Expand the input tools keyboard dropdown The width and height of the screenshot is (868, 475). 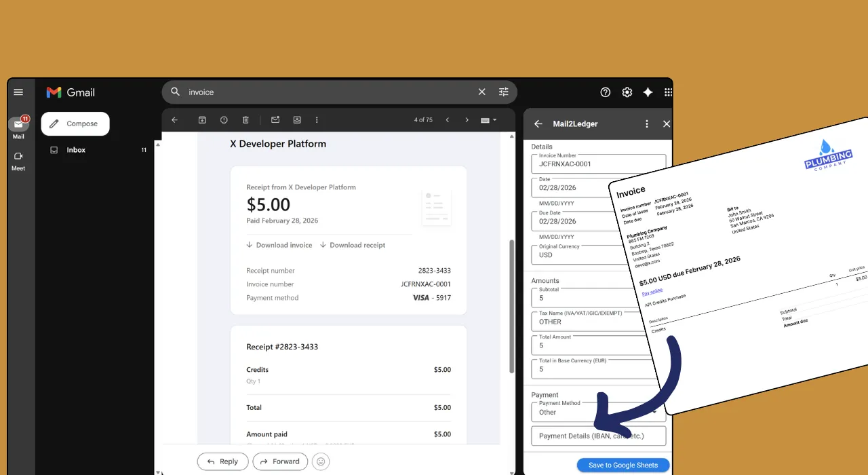tap(488, 120)
